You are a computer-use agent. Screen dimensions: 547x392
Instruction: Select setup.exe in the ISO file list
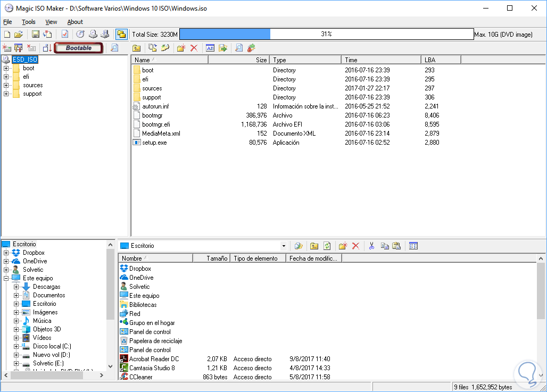(154, 143)
